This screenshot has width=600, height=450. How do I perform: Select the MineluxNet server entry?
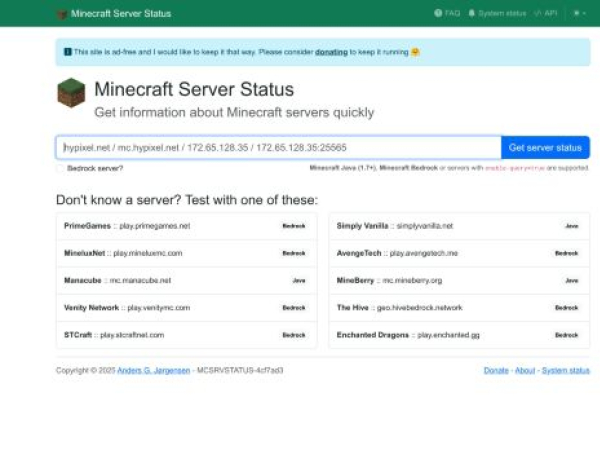point(123,253)
